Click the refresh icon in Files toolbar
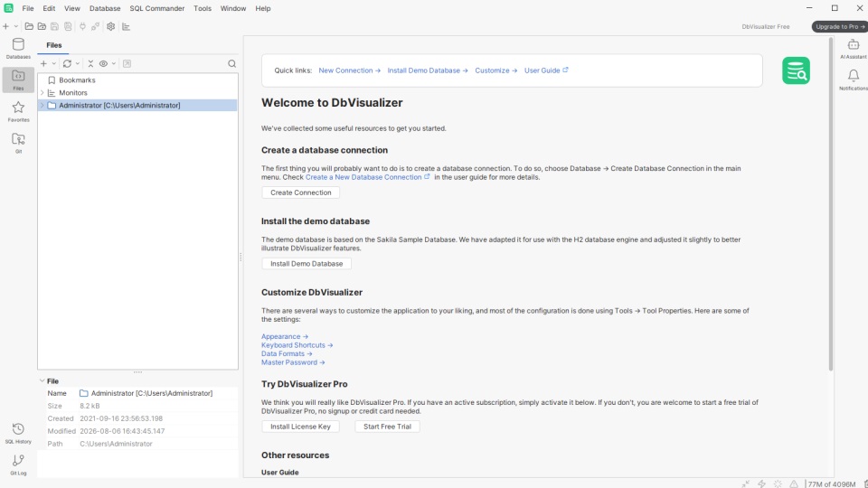 coord(67,63)
